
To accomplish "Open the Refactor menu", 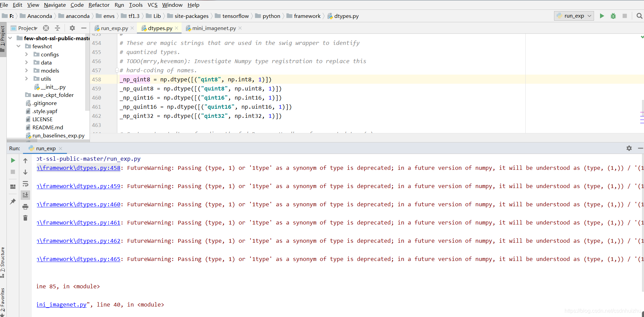I will [x=99, y=5].
